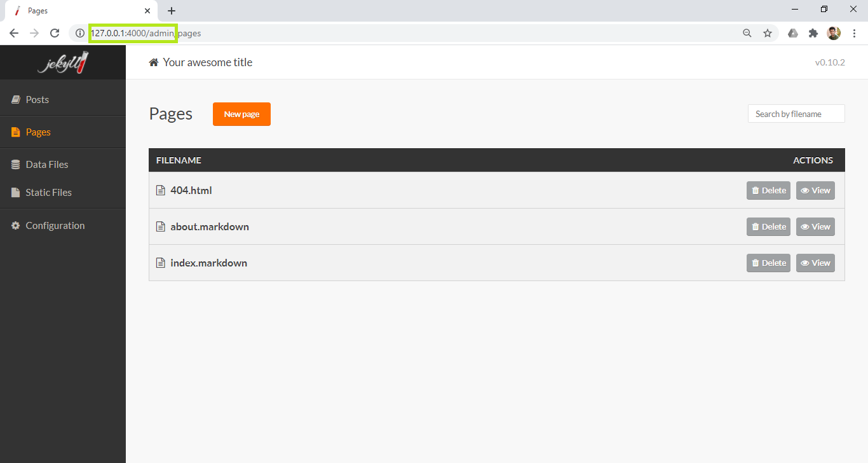The width and height of the screenshot is (868, 463).
Task: Open the browser extensions puzzle icon
Action: (x=813, y=33)
